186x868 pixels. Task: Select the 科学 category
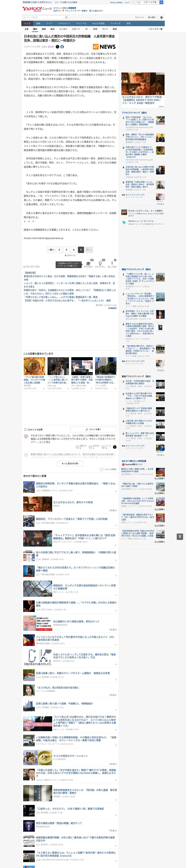95,29
